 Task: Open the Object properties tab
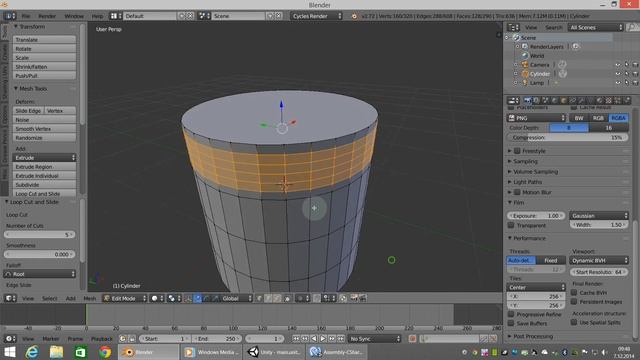pos(564,100)
